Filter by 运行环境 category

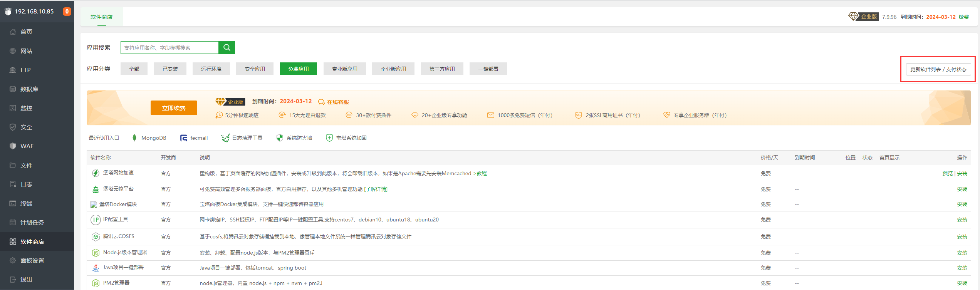click(x=211, y=69)
